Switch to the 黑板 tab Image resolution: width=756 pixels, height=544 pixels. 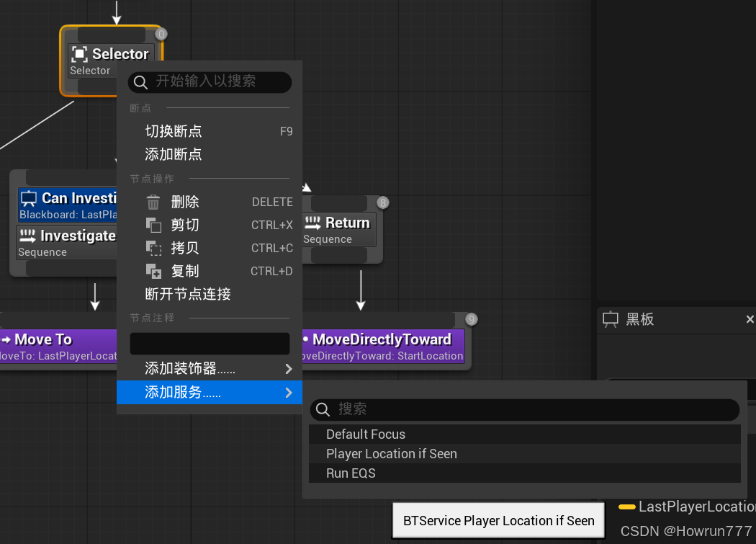coord(639,319)
